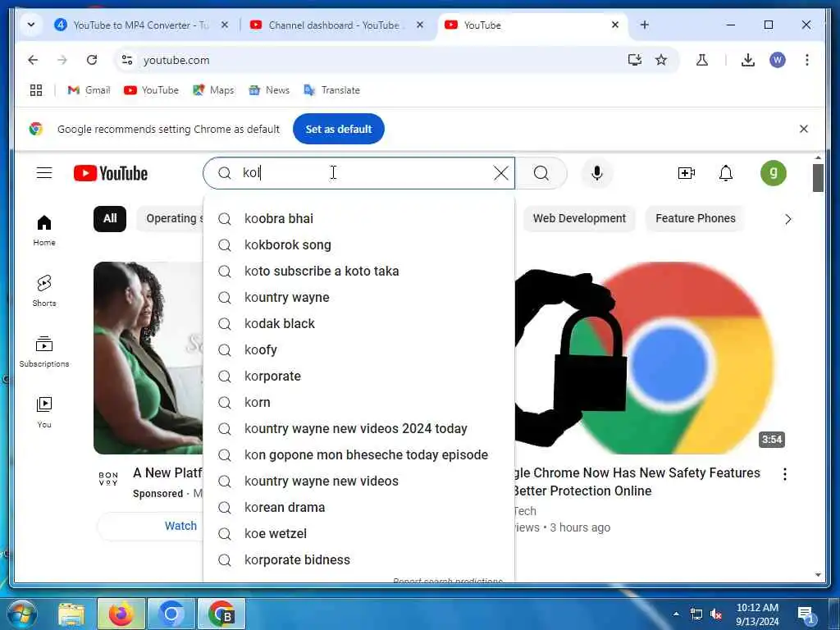
Task: Open Chrome three-dot menu
Action: [x=807, y=60]
